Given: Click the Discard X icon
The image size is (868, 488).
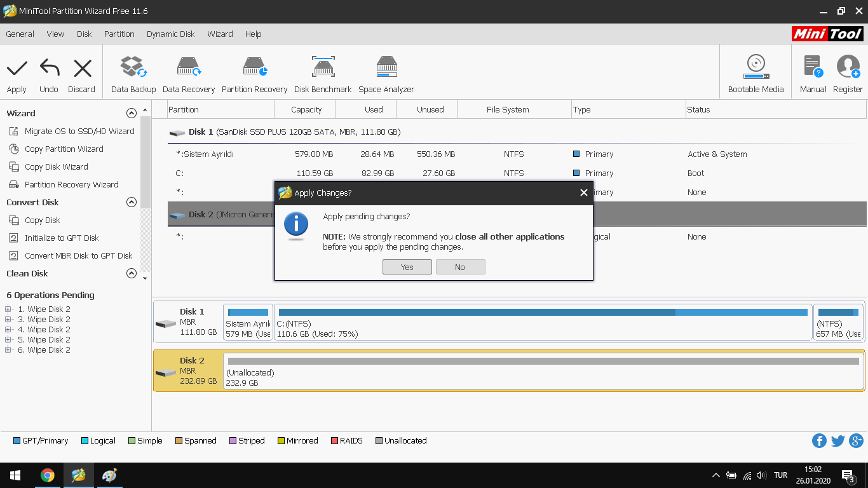Looking at the screenshot, I should pyautogui.click(x=82, y=68).
